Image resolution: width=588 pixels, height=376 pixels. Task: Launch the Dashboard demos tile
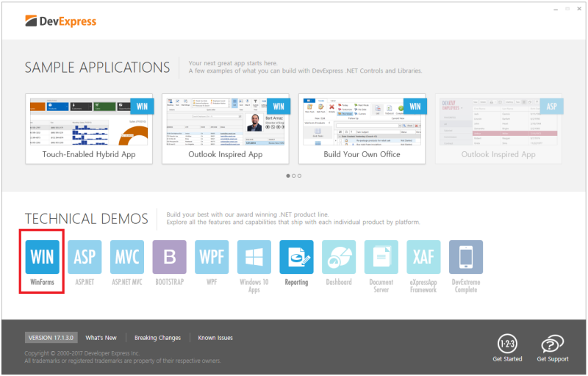coord(339,257)
